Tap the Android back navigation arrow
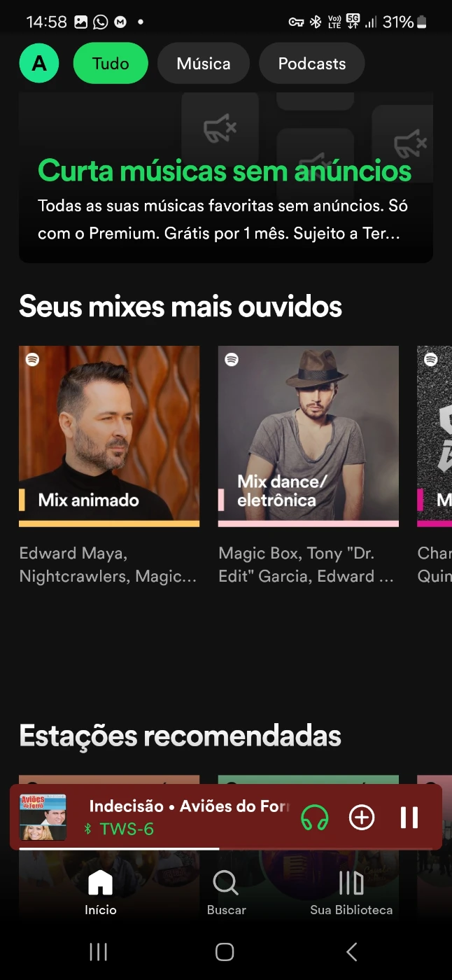452x980 pixels. click(x=352, y=951)
